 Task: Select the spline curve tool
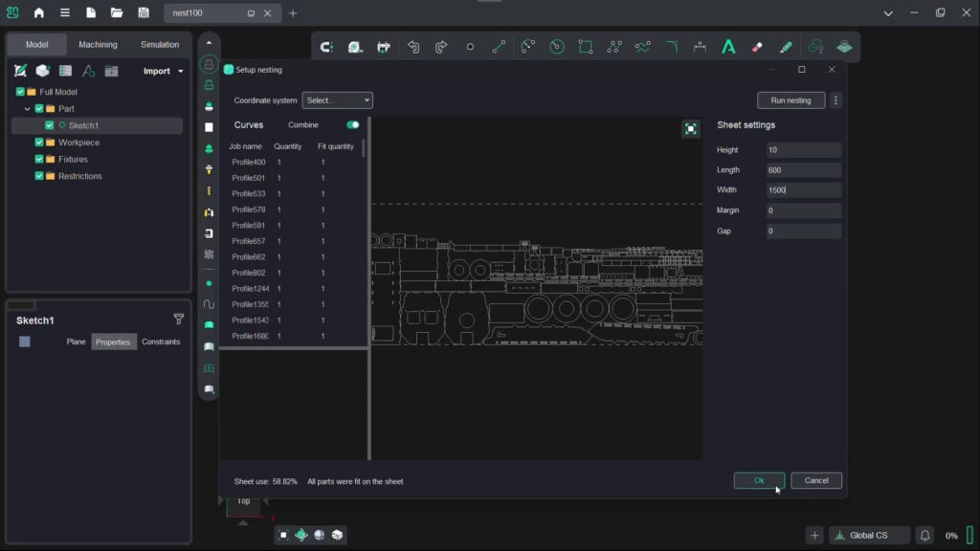tap(642, 47)
